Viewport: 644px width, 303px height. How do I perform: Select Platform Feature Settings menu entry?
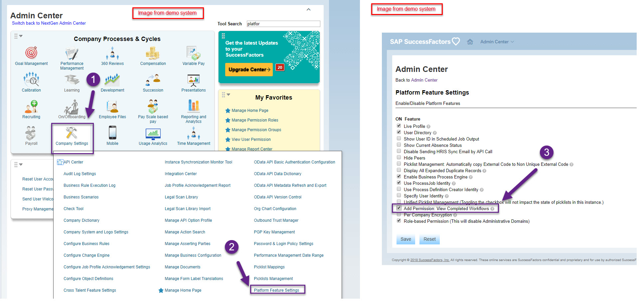point(276,290)
